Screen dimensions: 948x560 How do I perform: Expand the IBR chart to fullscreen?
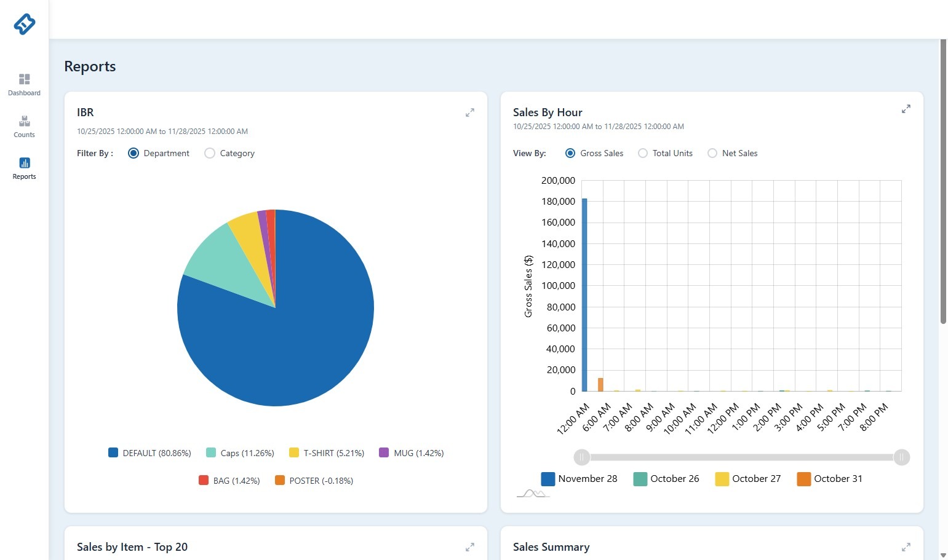(470, 112)
